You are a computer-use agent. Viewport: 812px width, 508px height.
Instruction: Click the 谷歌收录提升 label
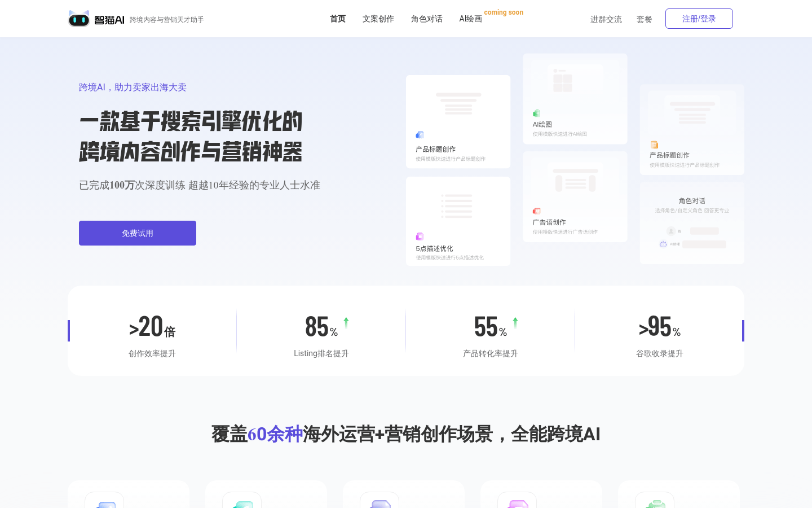[660, 353]
